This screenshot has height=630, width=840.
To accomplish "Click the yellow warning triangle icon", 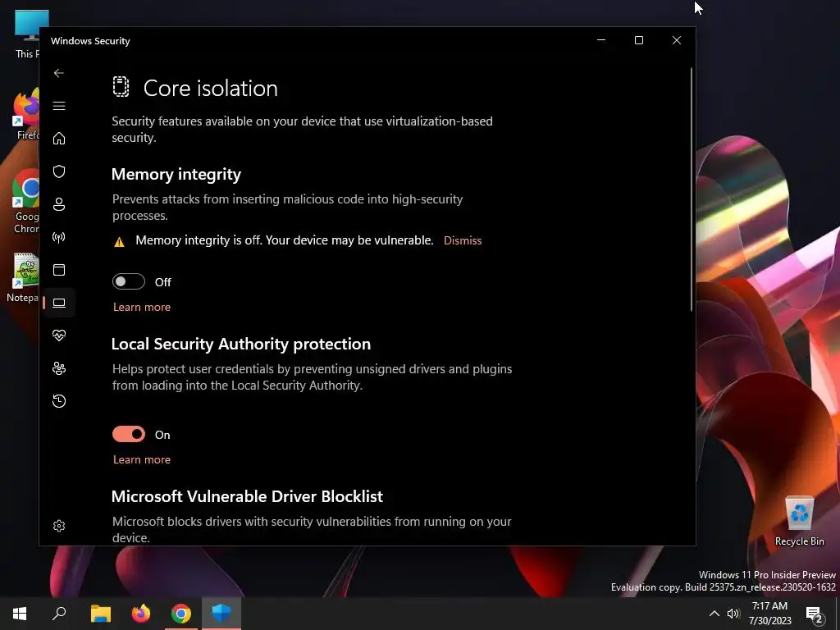I will pos(120,242).
